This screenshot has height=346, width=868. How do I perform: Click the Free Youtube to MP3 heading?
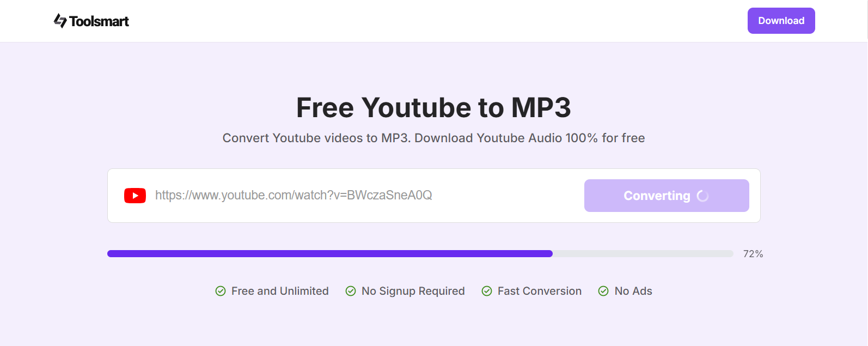pyautogui.click(x=433, y=107)
